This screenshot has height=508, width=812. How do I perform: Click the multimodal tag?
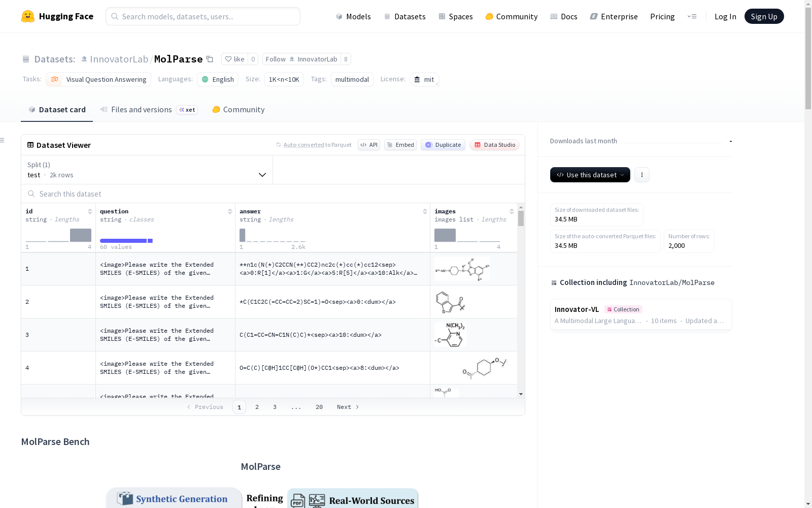click(x=352, y=79)
